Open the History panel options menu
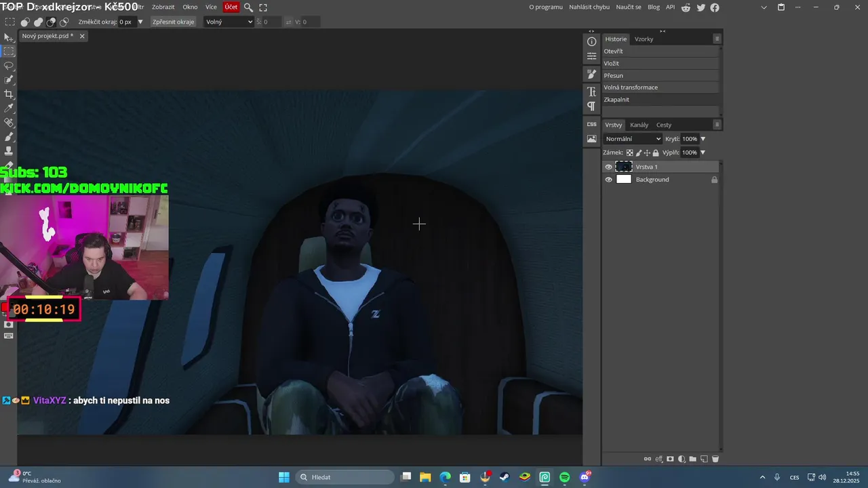The image size is (868, 488). (717, 39)
